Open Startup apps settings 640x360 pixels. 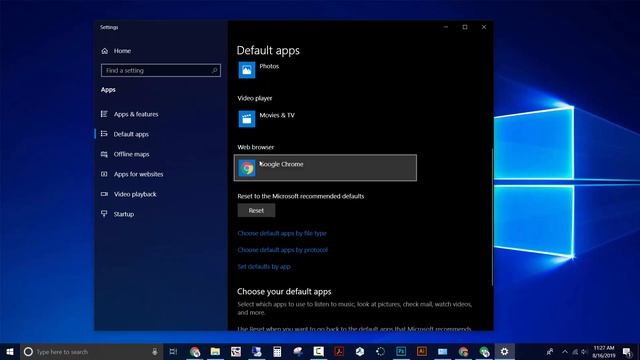pyautogui.click(x=124, y=214)
